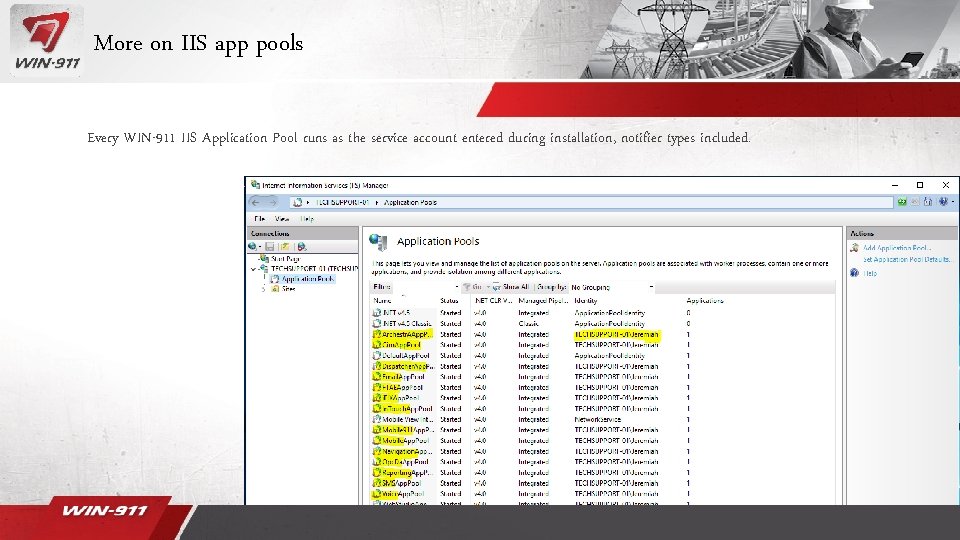Click the grayed stop icon beside the address bar
Viewport: 960px width, 540px height.
[915, 202]
